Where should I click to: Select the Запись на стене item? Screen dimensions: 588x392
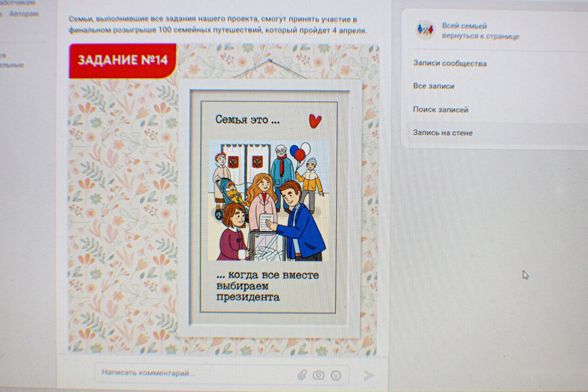point(442,133)
